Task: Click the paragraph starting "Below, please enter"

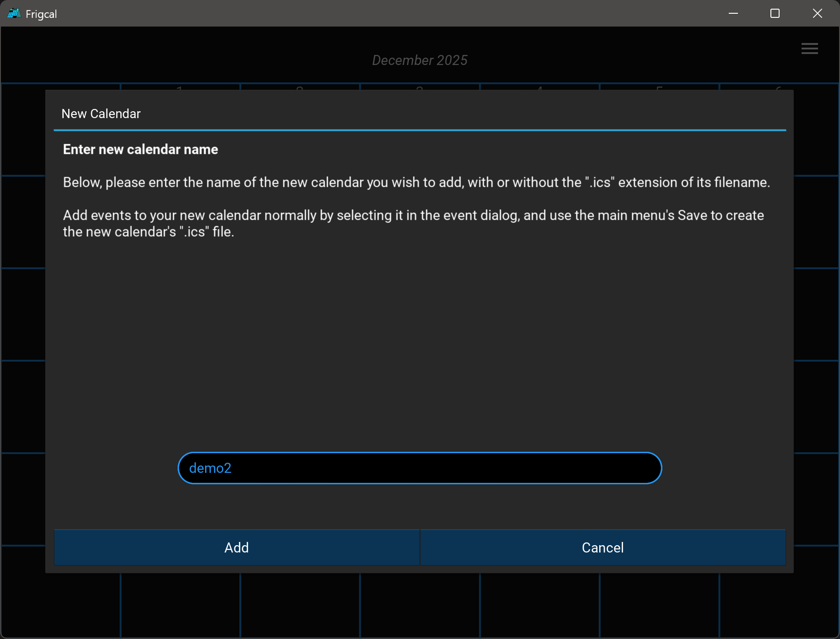Action: pos(416,182)
